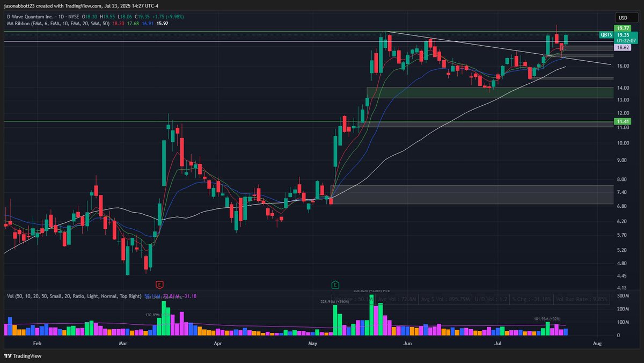Click the 16.00 price axis label
This screenshot has width=644, height=363.
[x=623, y=66]
